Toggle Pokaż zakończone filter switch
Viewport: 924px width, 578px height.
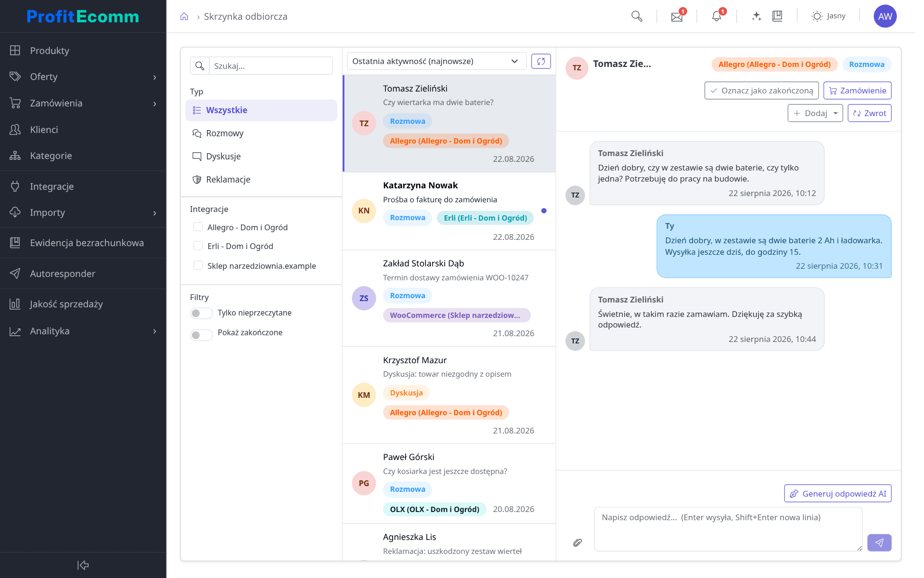[x=201, y=335]
